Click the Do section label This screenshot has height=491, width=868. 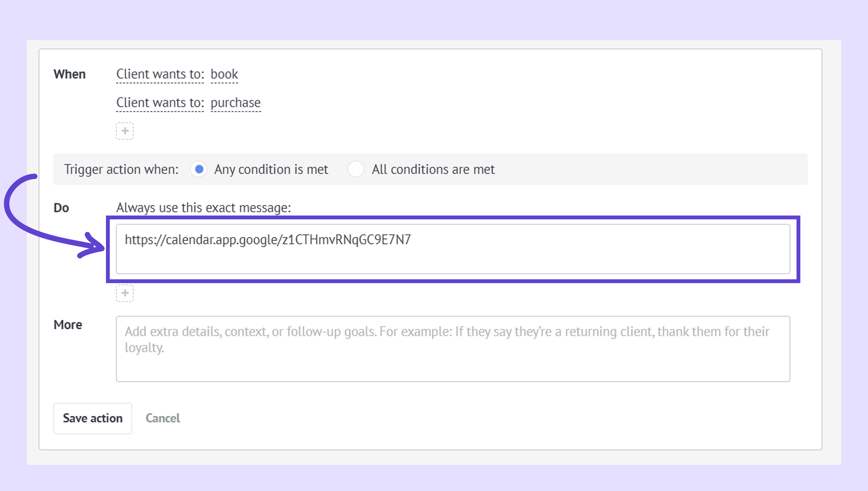[61, 208]
